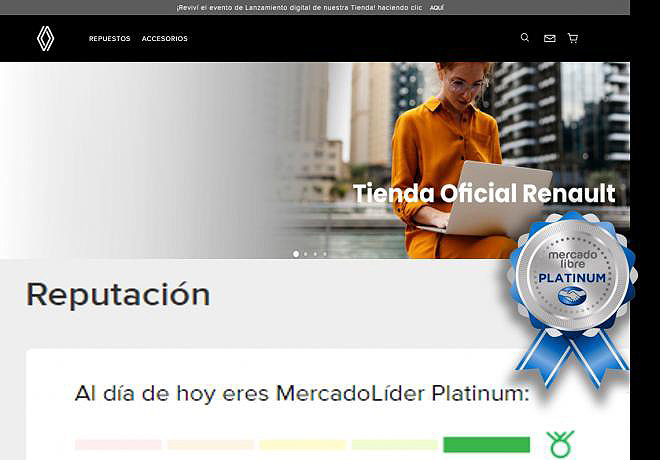Screen dimensions: 660x460
Task: Click the Renault diamond logo
Action: tap(46, 38)
